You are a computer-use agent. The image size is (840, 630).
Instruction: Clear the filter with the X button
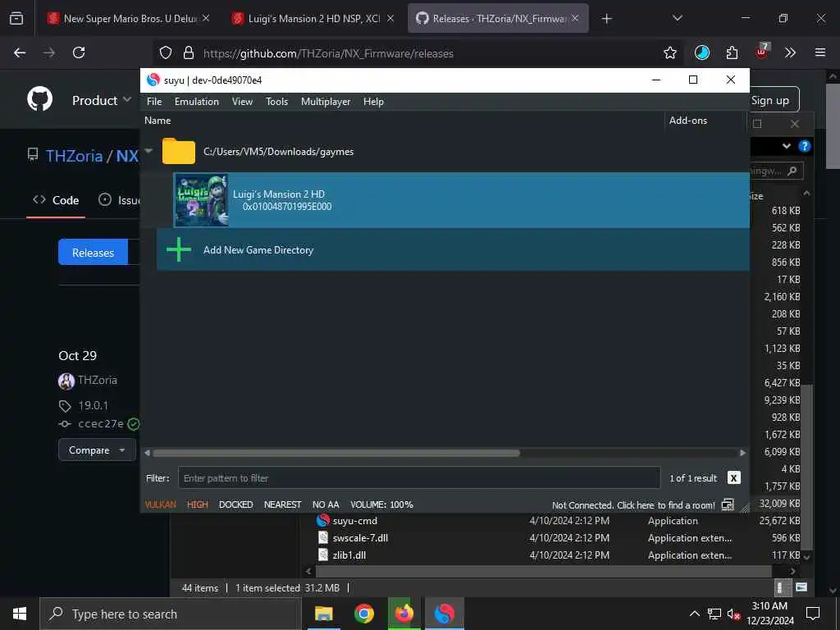(734, 478)
